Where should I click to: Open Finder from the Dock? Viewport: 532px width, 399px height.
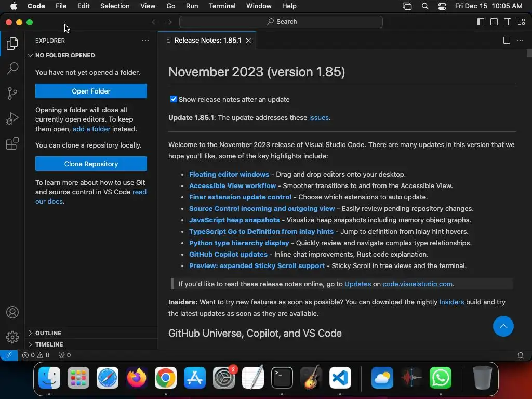[x=49, y=378]
